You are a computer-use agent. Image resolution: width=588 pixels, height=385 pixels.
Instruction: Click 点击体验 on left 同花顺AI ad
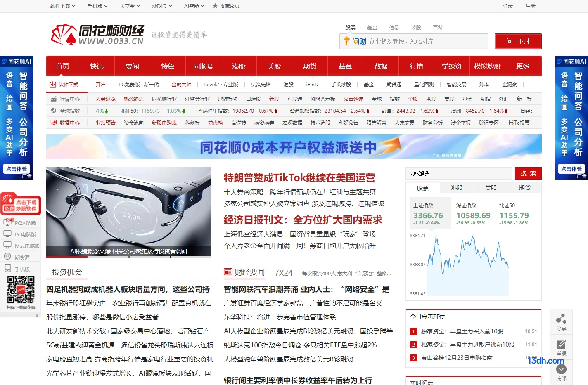click(x=17, y=169)
